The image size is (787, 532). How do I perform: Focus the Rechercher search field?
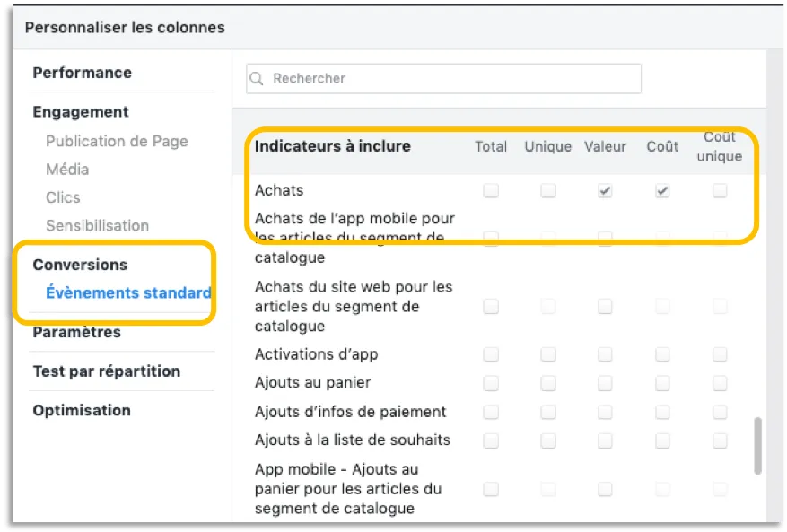443,78
